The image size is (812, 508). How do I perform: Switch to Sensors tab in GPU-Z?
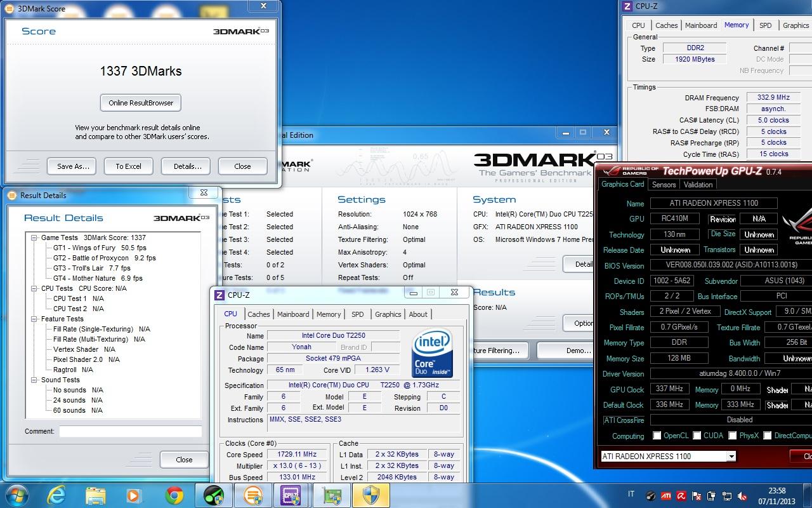coord(664,185)
